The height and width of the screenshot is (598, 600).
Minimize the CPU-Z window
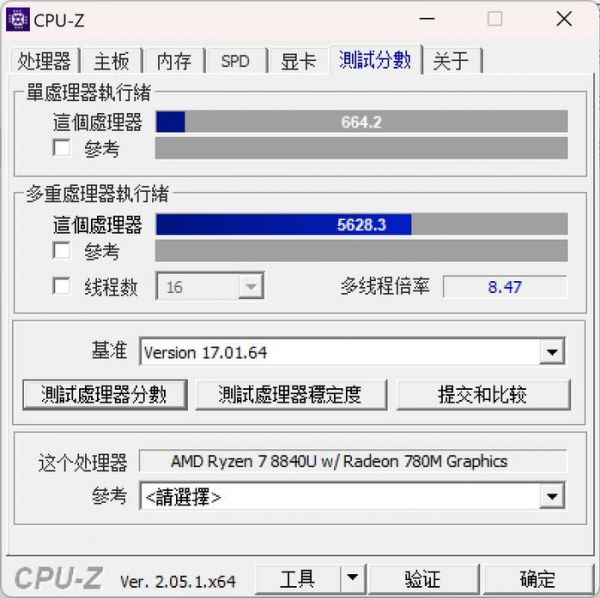pyautogui.click(x=427, y=19)
